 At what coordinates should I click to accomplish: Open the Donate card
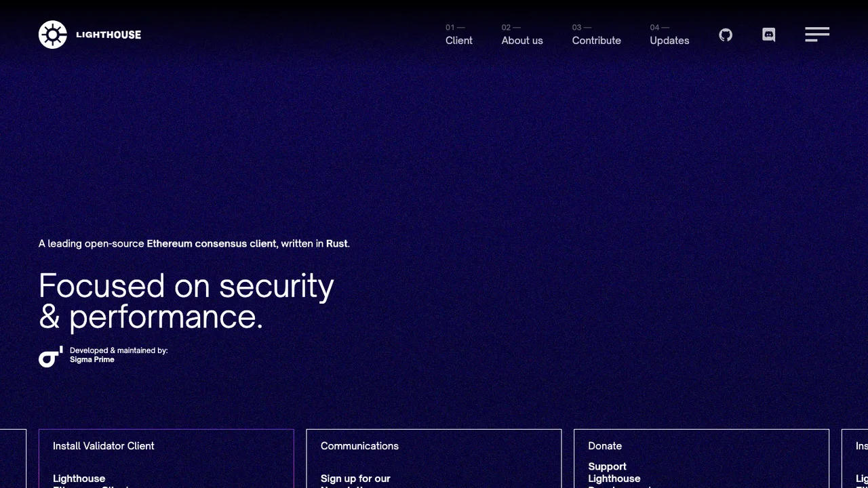click(x=701, y=459)
